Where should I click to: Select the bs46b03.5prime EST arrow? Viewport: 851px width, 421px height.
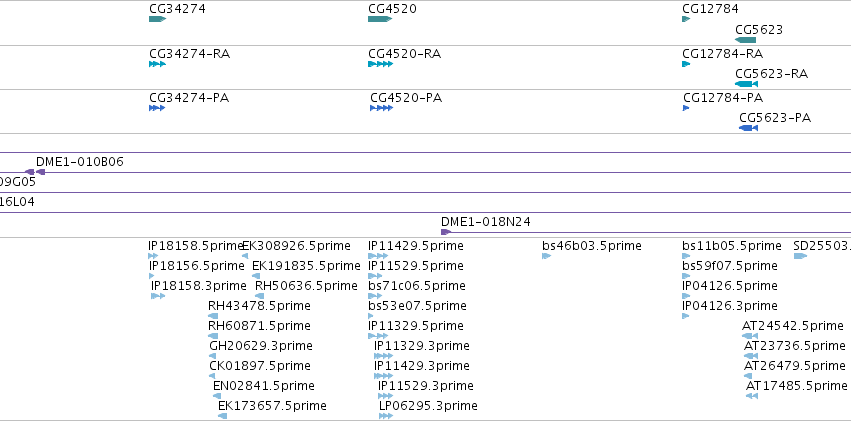point(547,256)
